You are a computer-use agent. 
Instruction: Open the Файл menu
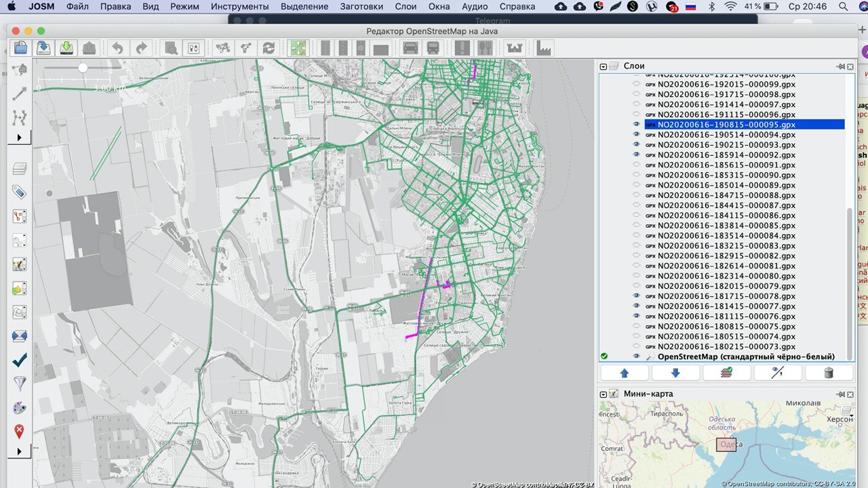77,6
